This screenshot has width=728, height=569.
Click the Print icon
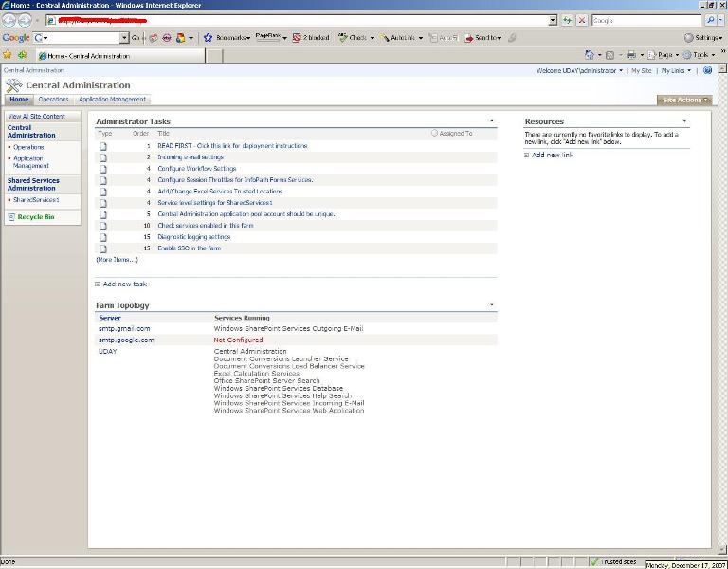[x=631, y=55]
